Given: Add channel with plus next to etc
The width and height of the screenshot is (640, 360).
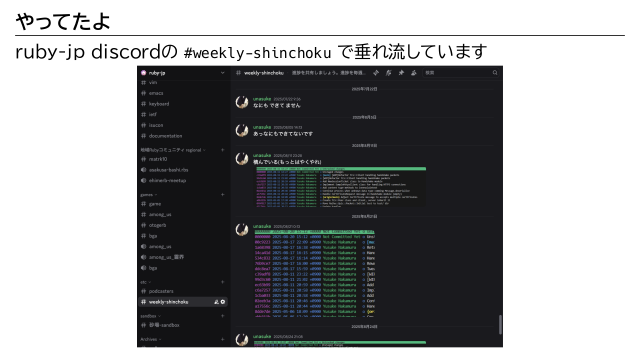Looking at the screenshot, I should [x=222, y=282].
